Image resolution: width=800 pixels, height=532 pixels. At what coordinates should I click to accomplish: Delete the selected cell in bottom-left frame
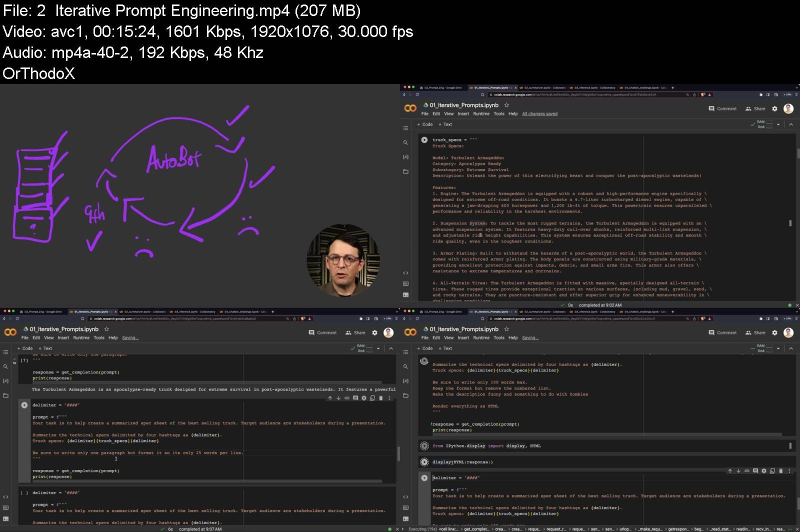click(381, 398)
